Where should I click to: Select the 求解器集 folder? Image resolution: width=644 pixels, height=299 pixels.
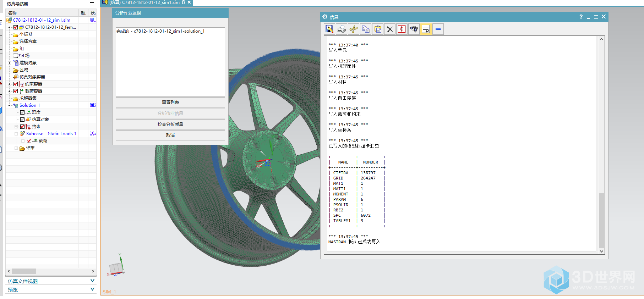(28, 98)
